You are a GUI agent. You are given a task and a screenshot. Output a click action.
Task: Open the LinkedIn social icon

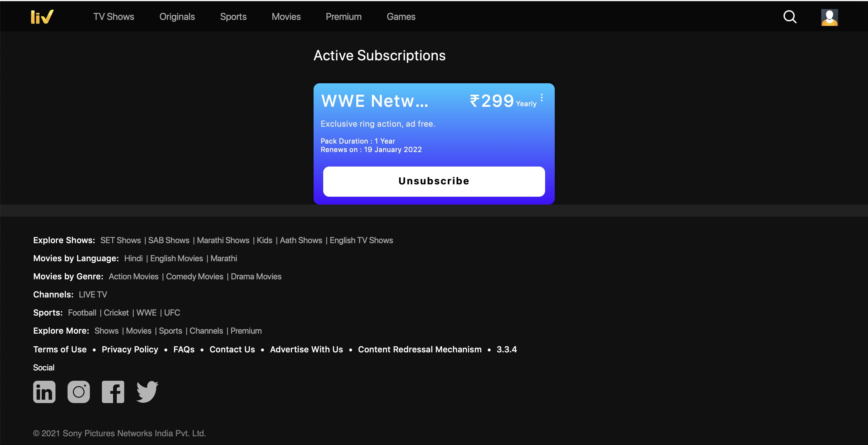(44, 392)
